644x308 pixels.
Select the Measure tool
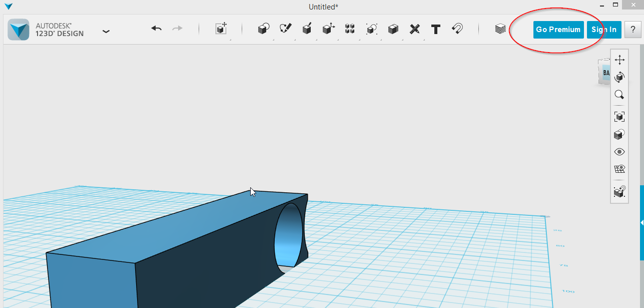[x=414, y=29]
